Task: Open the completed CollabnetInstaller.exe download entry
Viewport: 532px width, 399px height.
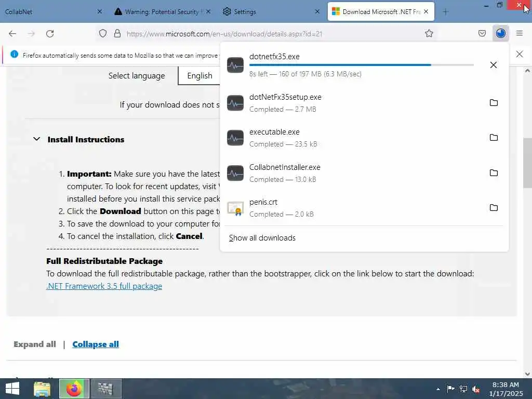Action: click(x=353, y=172)
